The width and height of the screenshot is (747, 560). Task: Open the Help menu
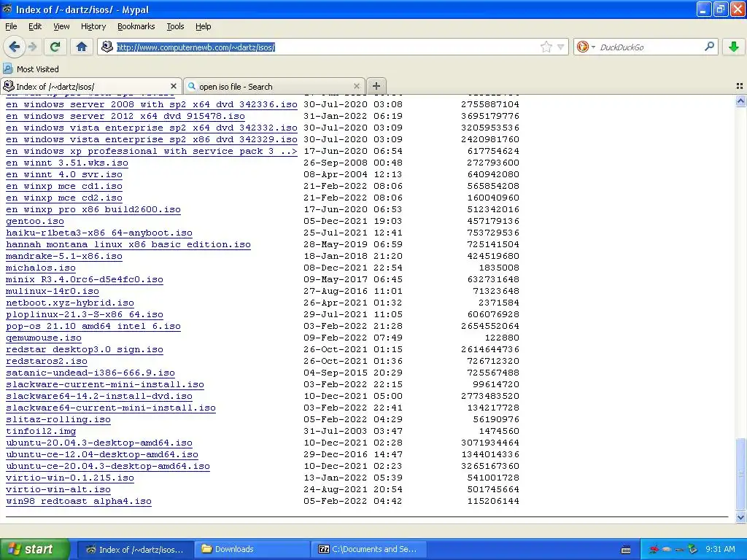[x=203, y=27]
